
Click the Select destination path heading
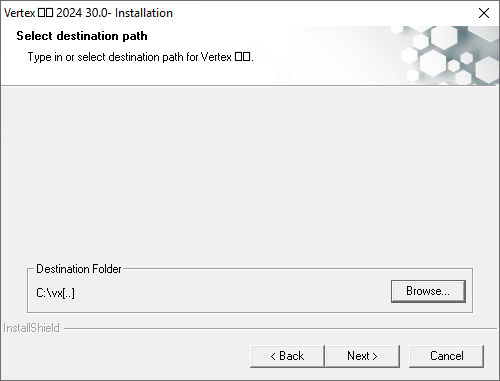click(x=82, y=36)
